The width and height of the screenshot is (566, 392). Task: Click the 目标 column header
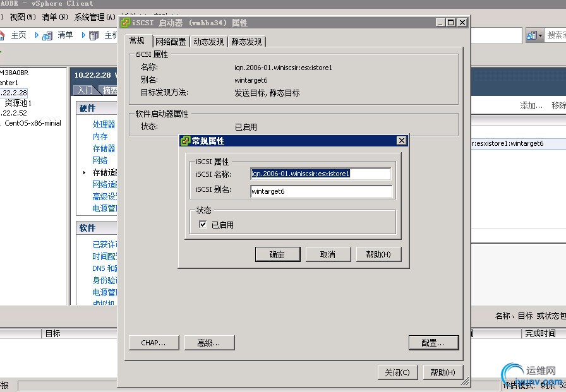52,333
